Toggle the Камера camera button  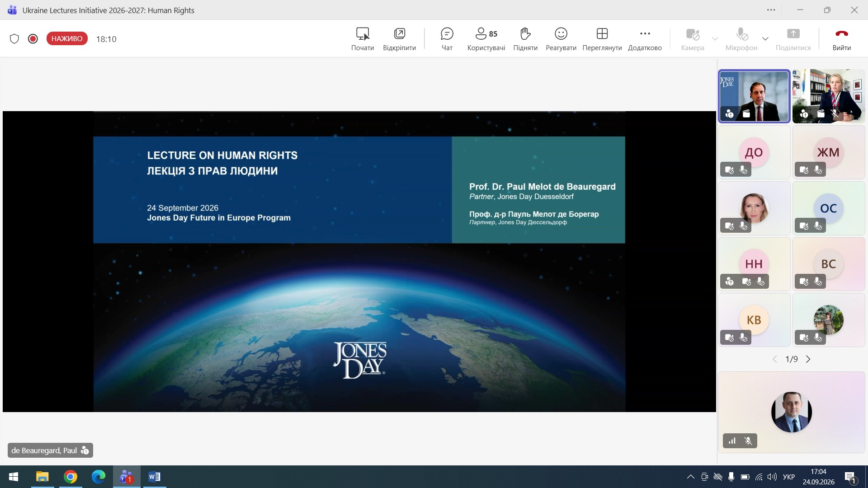693,39
